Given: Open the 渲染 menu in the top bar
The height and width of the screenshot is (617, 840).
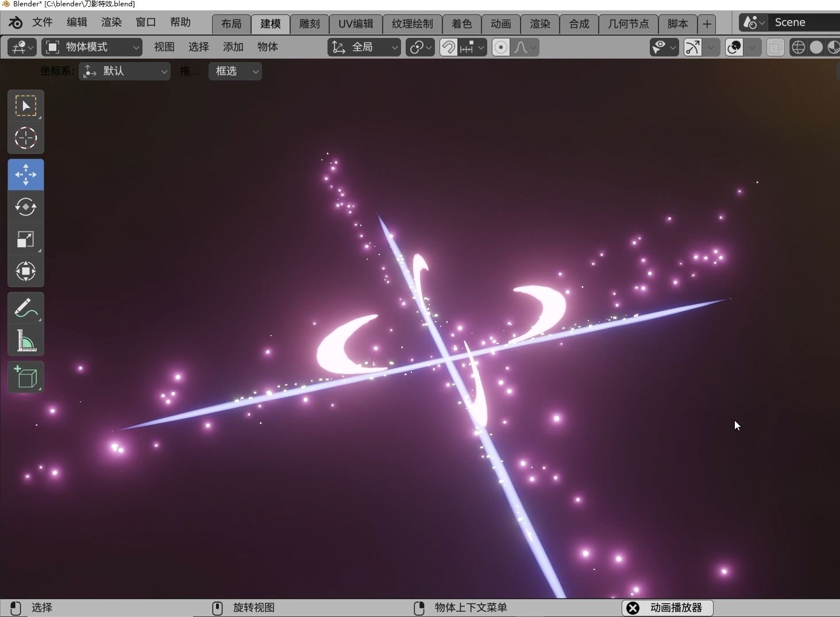Looking at the screenshot, I should coord(111,22).
